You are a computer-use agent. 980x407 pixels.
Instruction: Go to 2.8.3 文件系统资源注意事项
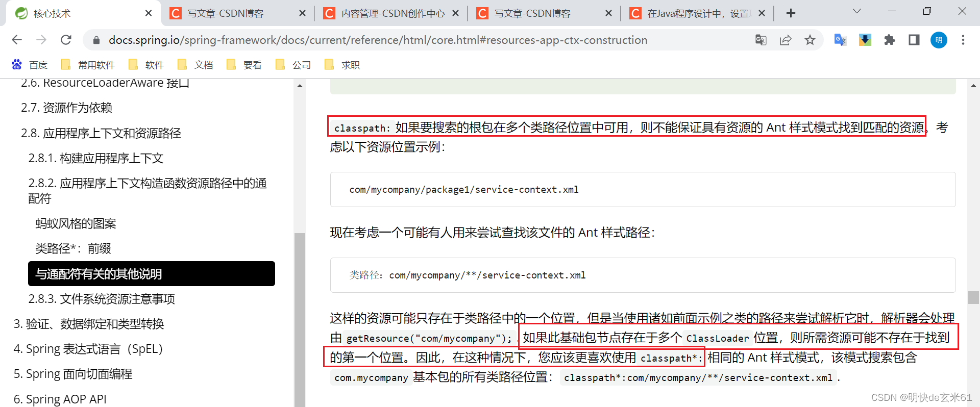point(102,299)
